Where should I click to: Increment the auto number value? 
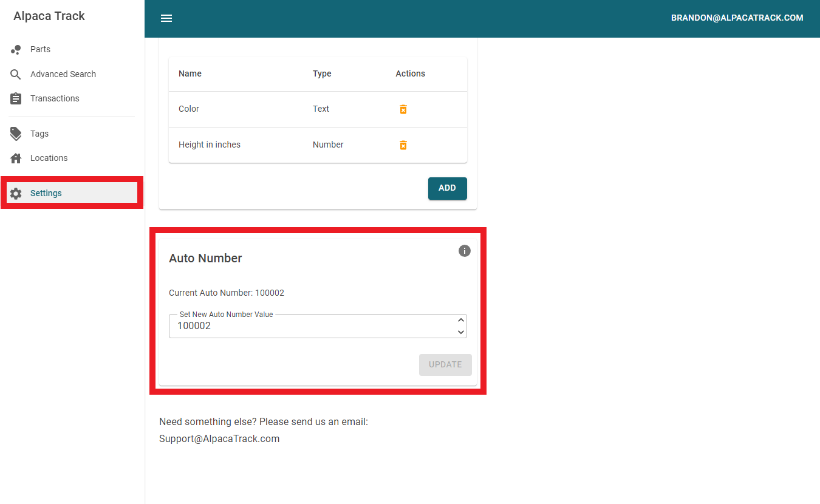point(461,320)
